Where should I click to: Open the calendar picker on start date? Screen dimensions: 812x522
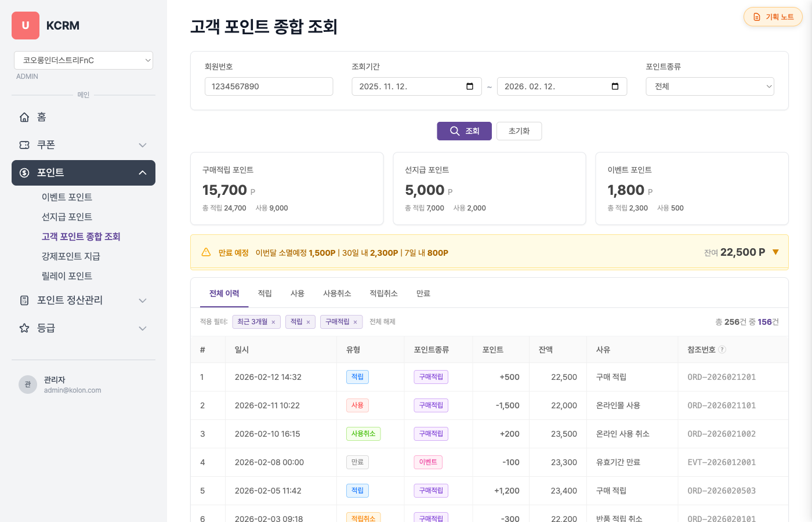coord(470,86)
